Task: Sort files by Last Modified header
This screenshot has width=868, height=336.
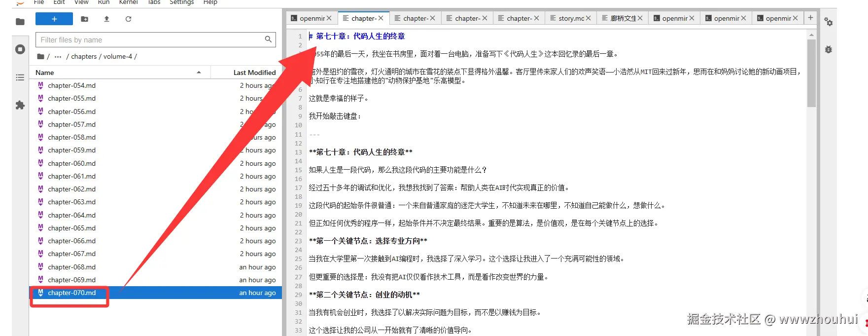Action: tap(246, 73)
